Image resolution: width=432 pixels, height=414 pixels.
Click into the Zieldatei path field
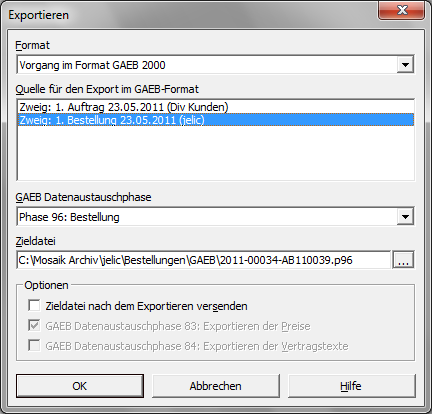[x=203, y=260]
